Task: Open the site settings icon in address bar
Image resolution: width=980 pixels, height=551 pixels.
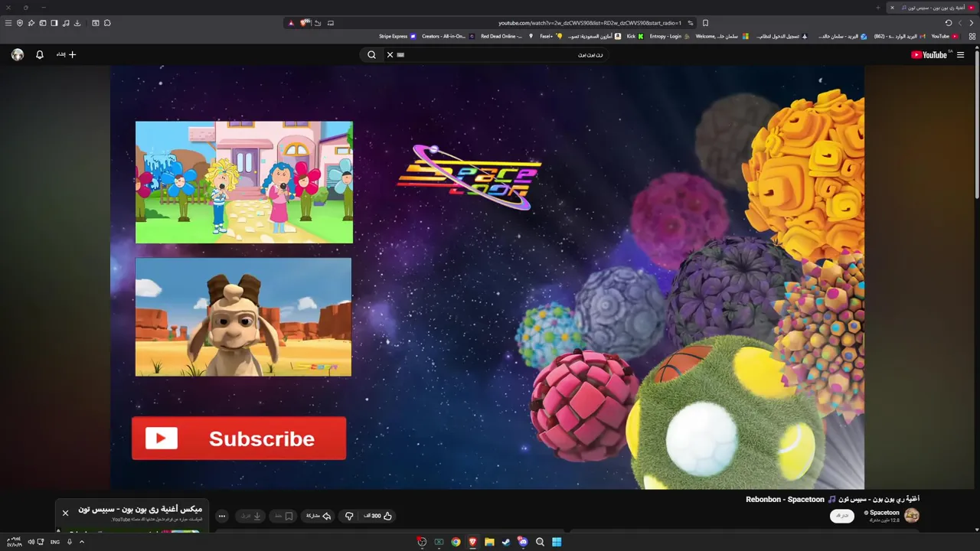Action: 691,23
